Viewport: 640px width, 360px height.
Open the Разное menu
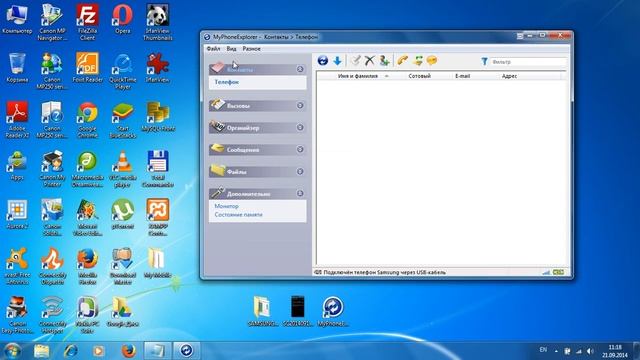[x=251, y=49]
